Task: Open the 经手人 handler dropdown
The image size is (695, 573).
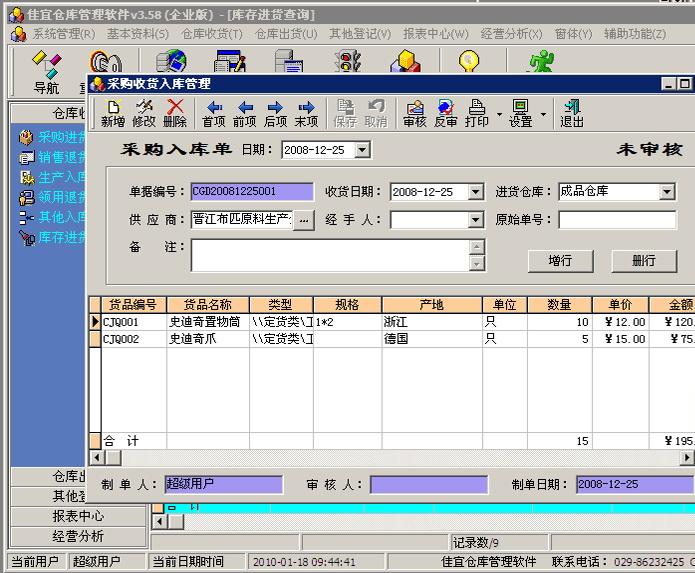Action: point(476,219)
